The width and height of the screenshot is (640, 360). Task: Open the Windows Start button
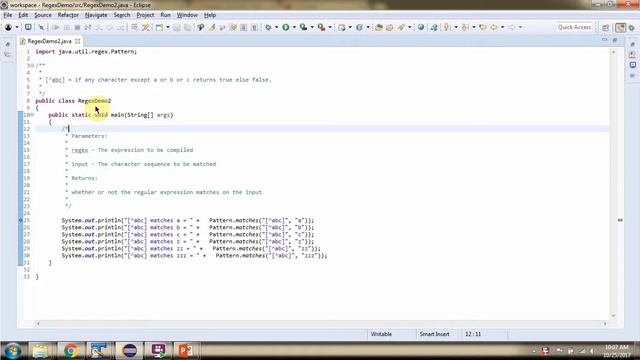point(13,351)
